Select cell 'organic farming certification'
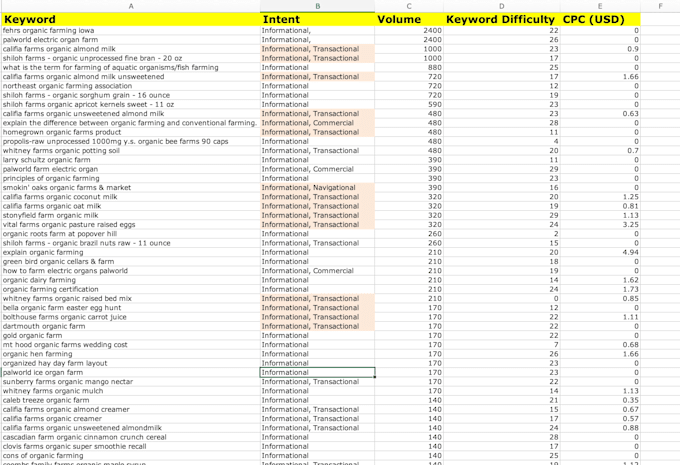 click(x=131, y=289)
